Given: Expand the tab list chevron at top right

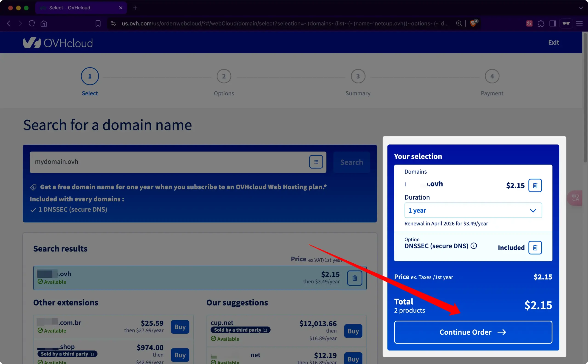Looking at the screenshot, I should tap(581, 8).
